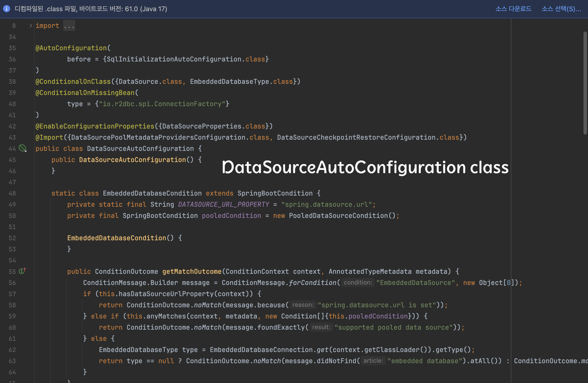
Task: Click the "spring.datasource.url" string literal on line 49
Action: (326, 204)
